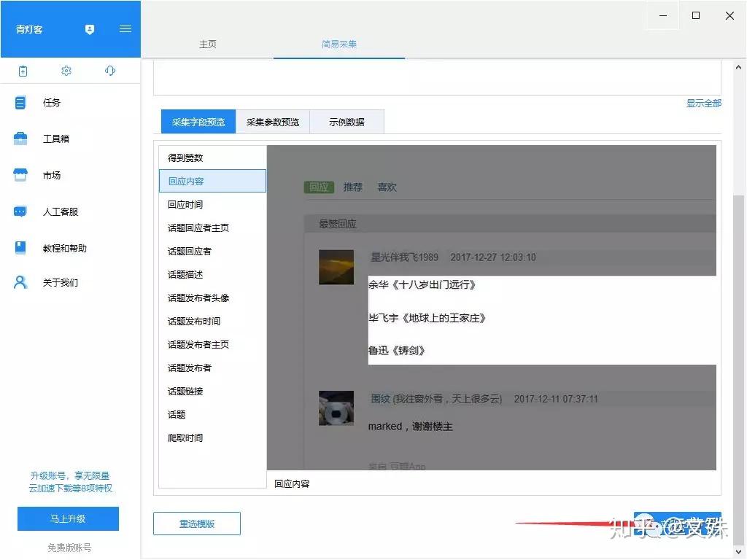Select the 采集参数预览 tab
This screenshot has width=747, height=560.
pyautogui.click(x=273, y=122)
